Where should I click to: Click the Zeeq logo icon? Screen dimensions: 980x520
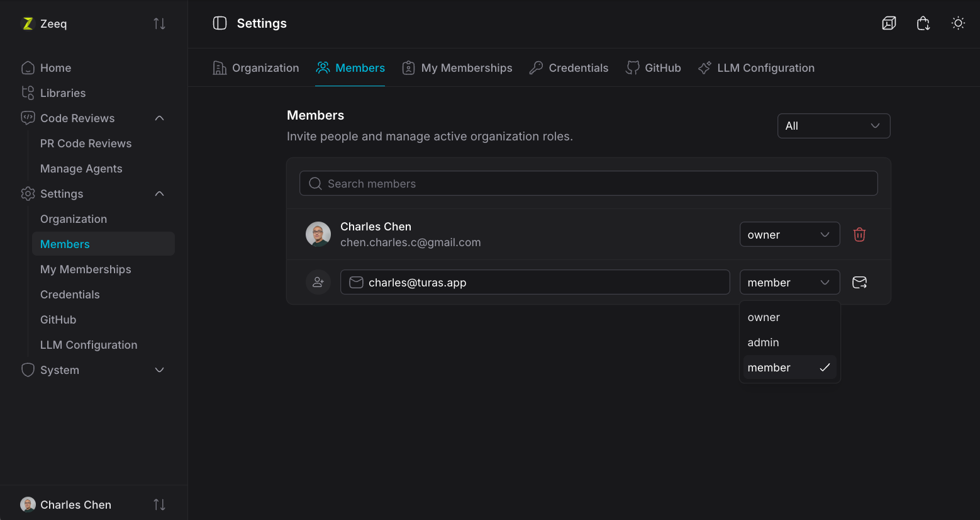[x=28, y=24]
